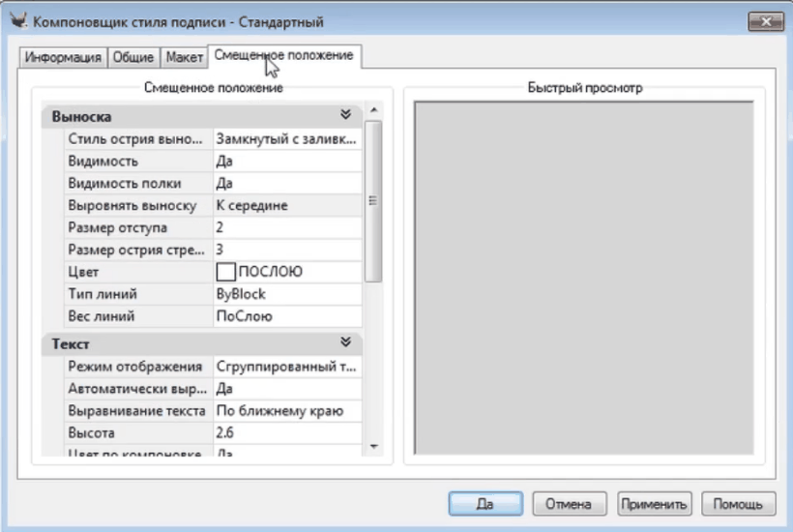Toggle Автоматически выравнивать value Да
The width and height of the screenshot is (793, 532).
[287, 389]
